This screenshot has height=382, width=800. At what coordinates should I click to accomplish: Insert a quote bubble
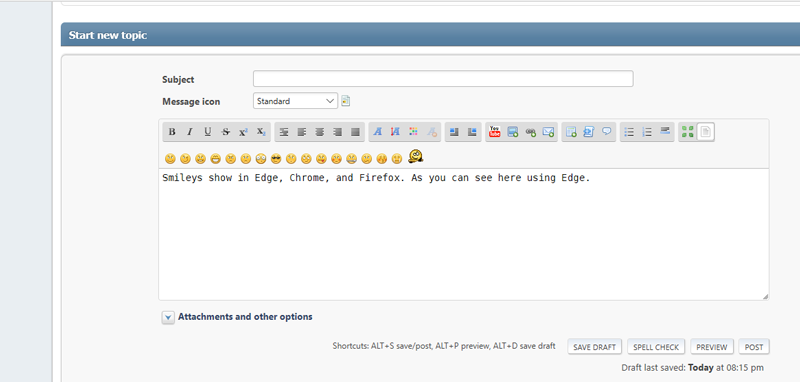coord(607,132)
